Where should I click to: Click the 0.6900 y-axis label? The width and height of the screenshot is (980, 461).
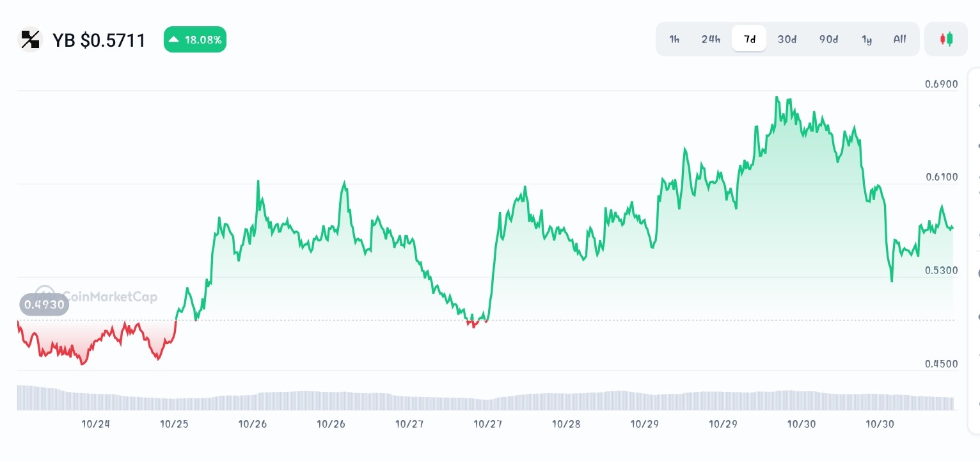coord(942,84)
